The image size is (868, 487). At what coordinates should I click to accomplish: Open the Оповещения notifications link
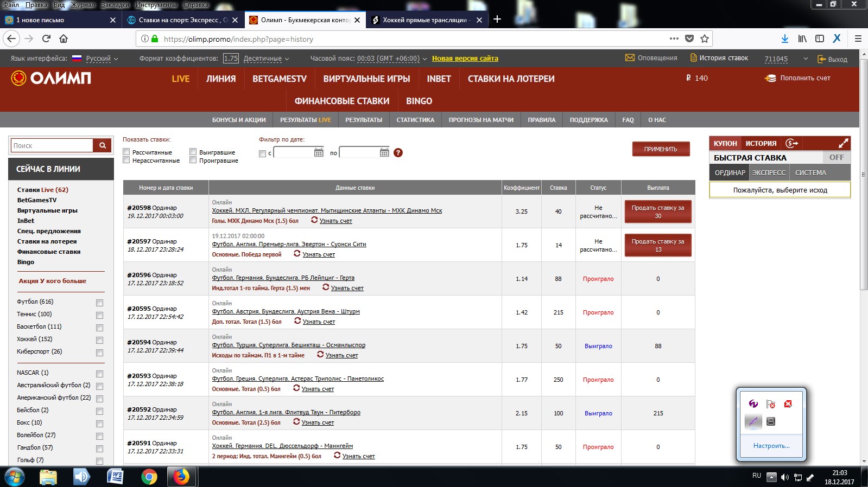[x=651, y=58]
